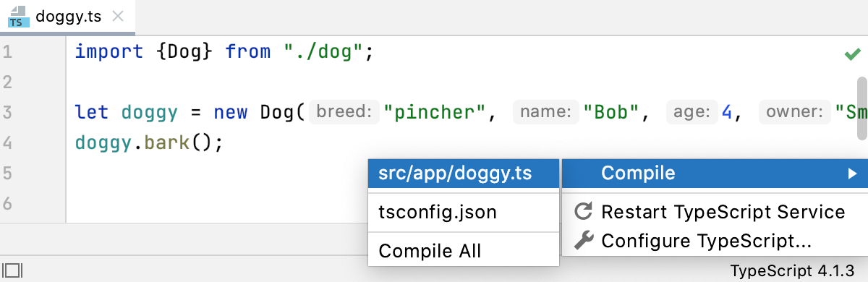Click the name: inlay hint
Image resolution: width=868 pixels, height=282 pixels.
click(x=546, y=112)
